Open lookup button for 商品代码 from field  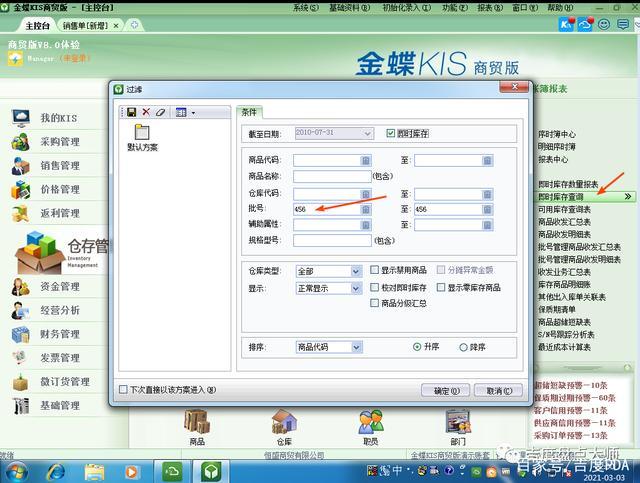[x=366, y=160]
